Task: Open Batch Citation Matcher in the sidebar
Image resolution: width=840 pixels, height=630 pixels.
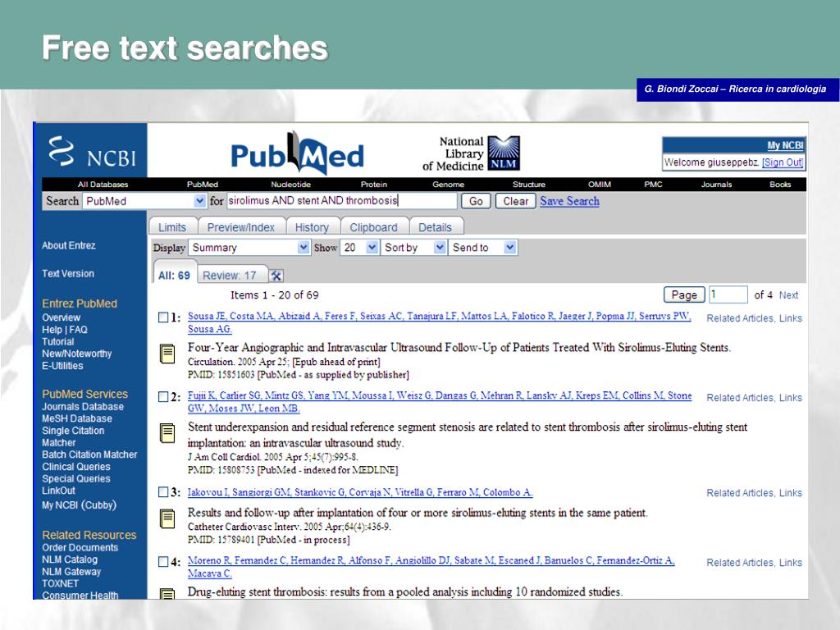Action: tap(89, 454)
